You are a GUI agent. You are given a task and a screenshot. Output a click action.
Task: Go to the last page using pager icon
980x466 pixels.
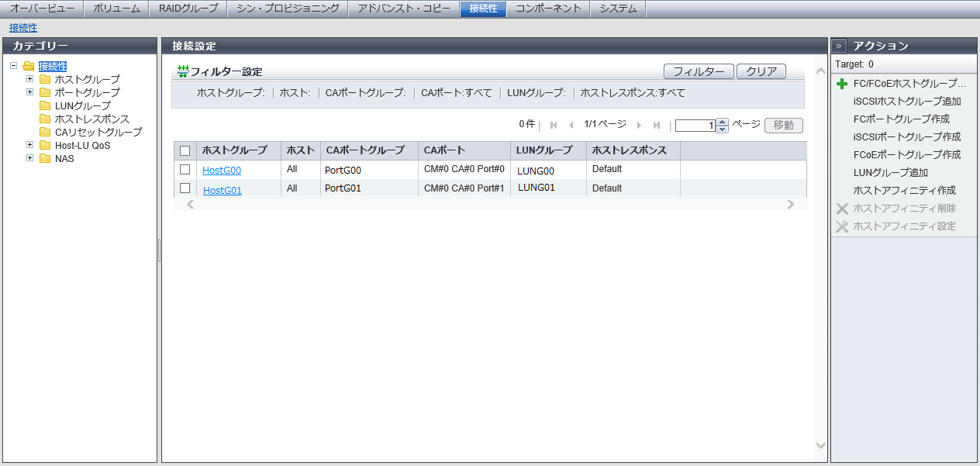click(x=657, y=126)
